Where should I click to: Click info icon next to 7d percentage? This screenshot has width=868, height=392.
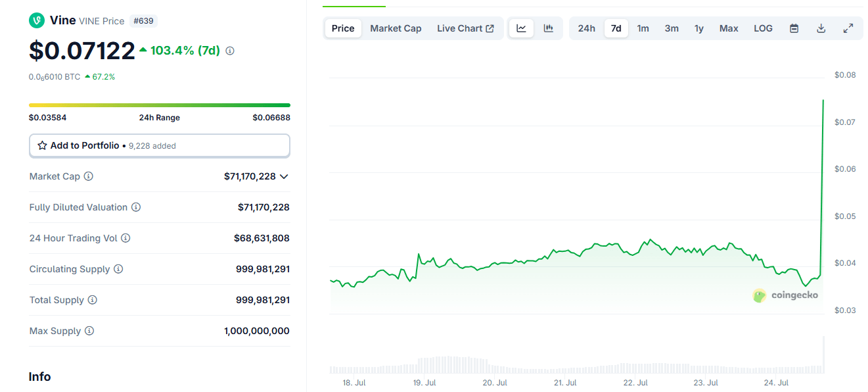(230, 51)
